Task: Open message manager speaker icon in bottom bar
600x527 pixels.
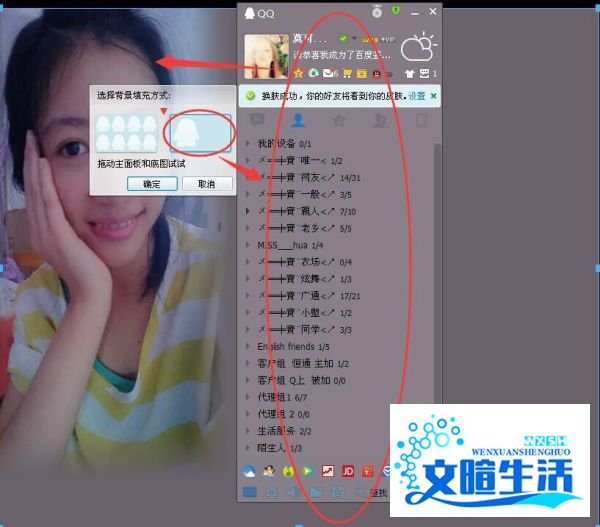Action: [x=293, y=492]
